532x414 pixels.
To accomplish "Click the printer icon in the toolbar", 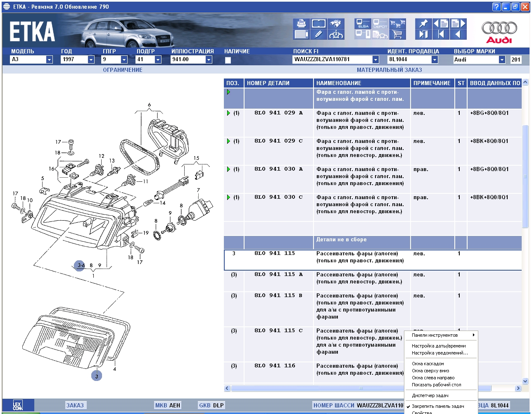I will point(301,24).
